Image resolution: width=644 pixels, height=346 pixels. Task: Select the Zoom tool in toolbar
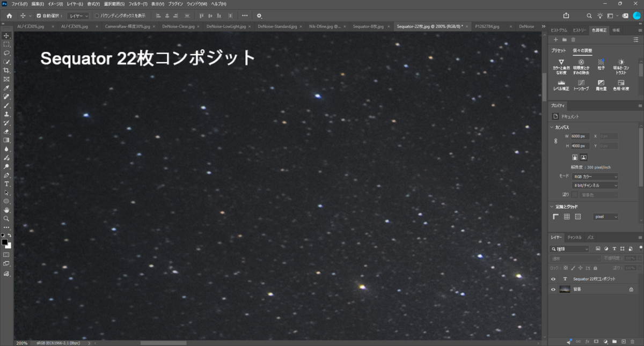[x=6, y=219]
